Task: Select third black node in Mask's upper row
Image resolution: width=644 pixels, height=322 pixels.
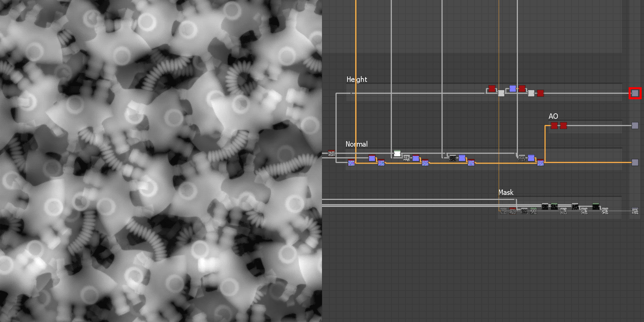Action: click(575, 206)
